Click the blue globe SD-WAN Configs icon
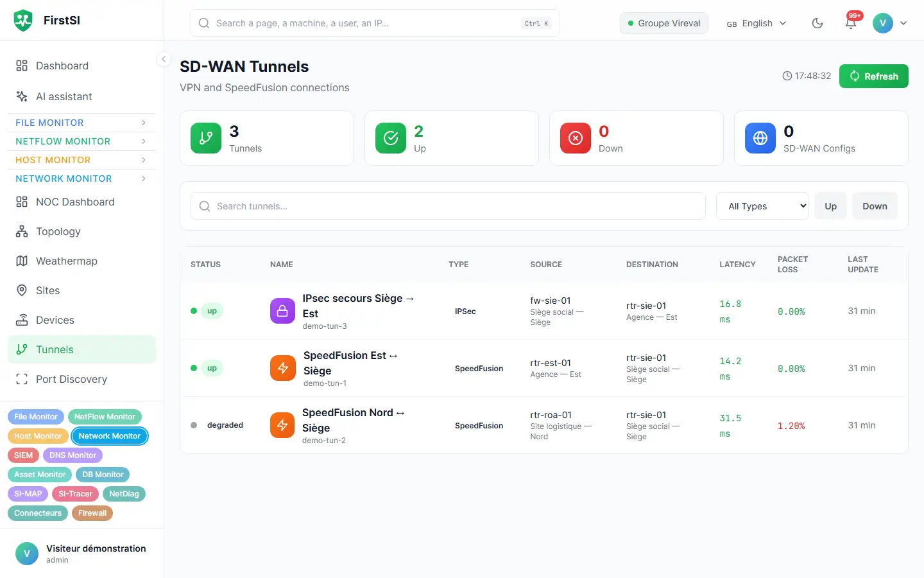Image resolution: width=924 pixels, height=578 pixels. coord(760,138)
